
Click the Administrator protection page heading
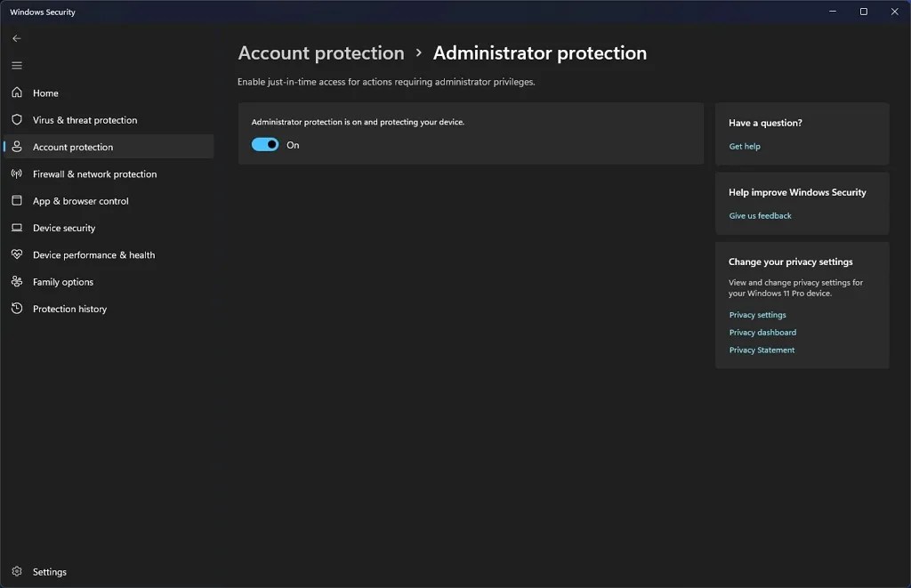pos(540,52)
